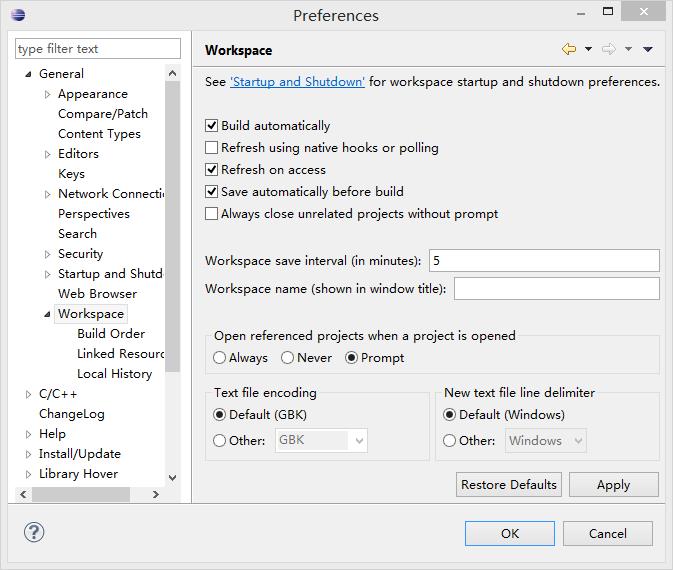673x570 pixels.
Task: Click the forward navigation arrow icon
Action: [x=608, y=49]
